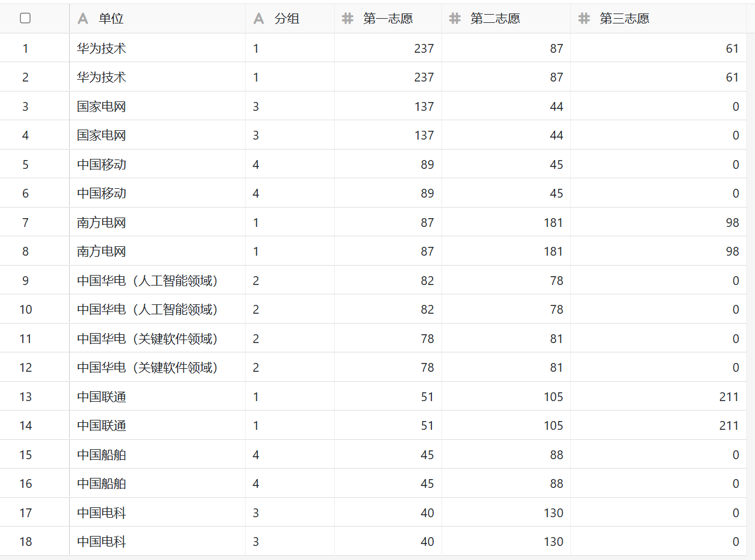Click the 国家电网 cell in row 3

click(101, 107)
